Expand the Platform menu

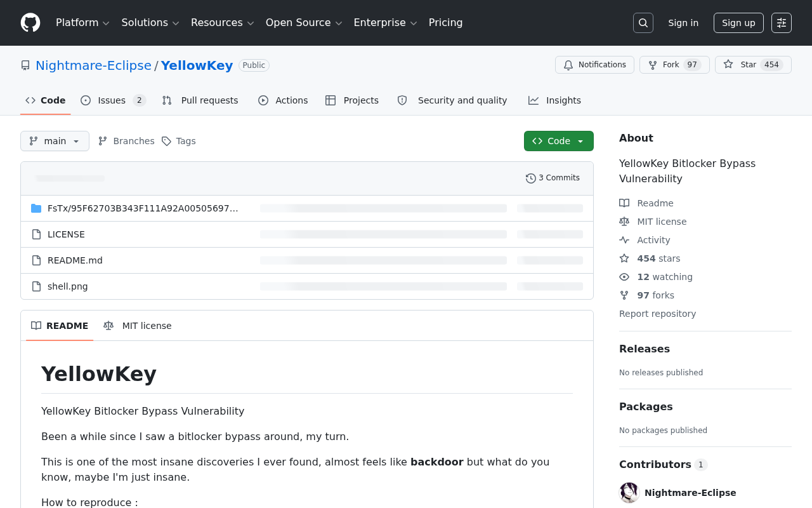tap(82, 23)
